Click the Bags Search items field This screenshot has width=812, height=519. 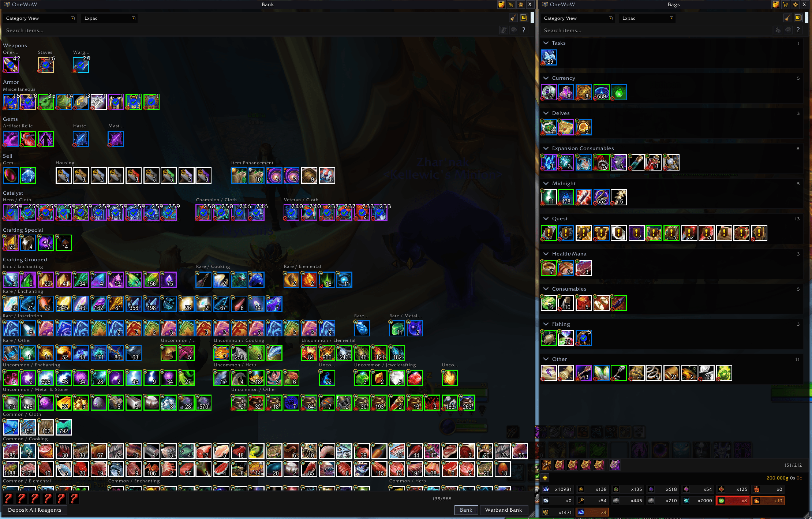[656, 30]
